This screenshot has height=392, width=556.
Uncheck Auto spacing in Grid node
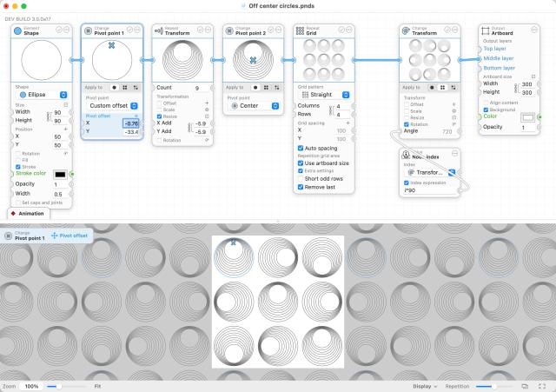tap(301, 148)
